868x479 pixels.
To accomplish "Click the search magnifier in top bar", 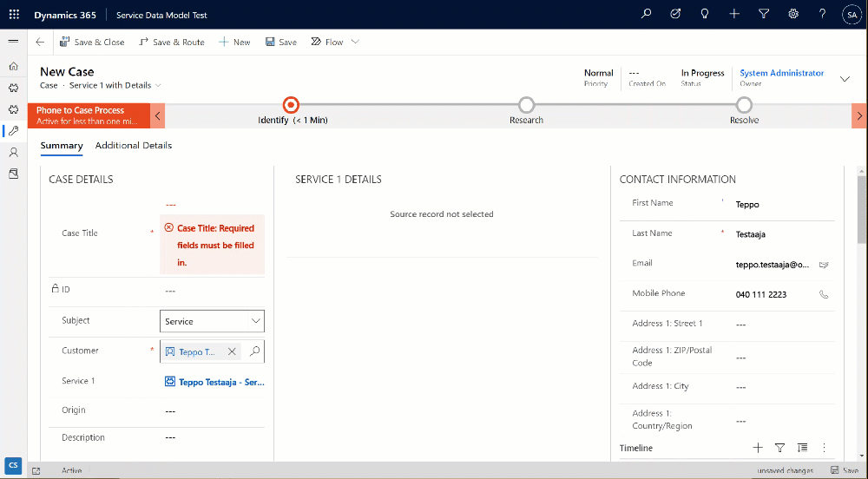I will click(x=646, y=15).
